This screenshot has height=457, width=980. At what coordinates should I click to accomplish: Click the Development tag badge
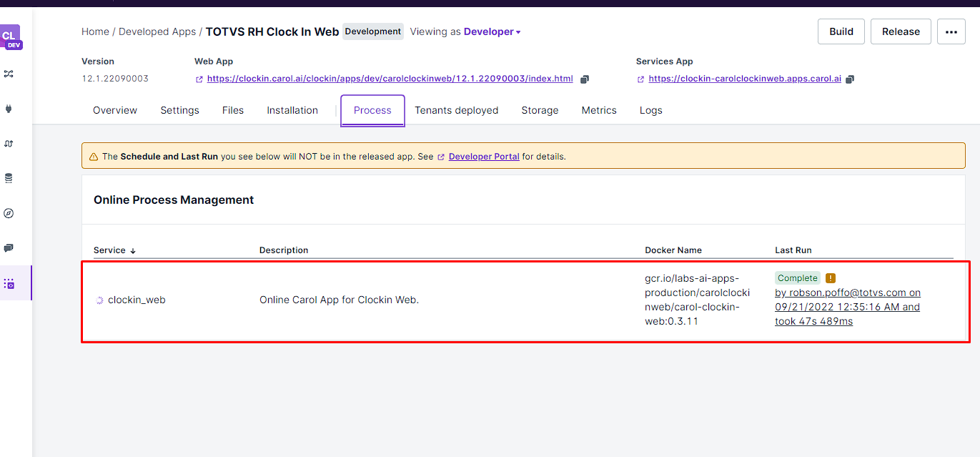[373, 31]
